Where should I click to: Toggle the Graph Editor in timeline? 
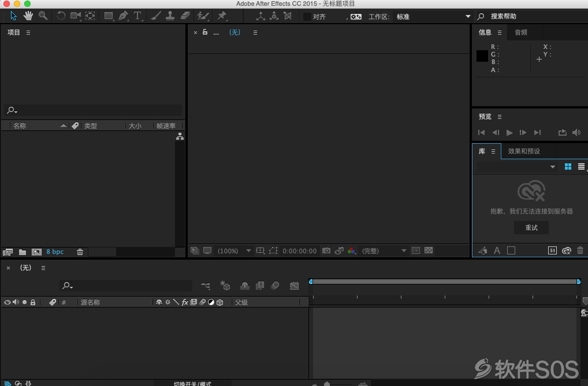point(295,286)
